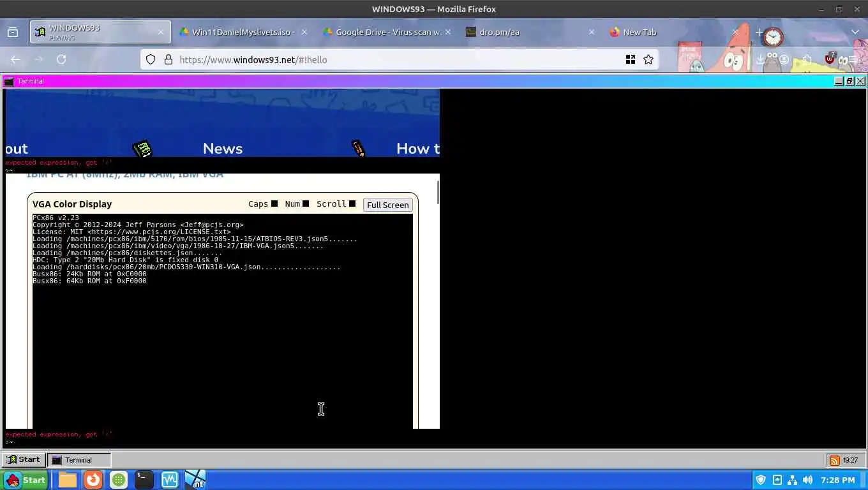Viewport: 868px width, 490px height.
Task: Click the clipboard tray icon
Action: (777, 480)
